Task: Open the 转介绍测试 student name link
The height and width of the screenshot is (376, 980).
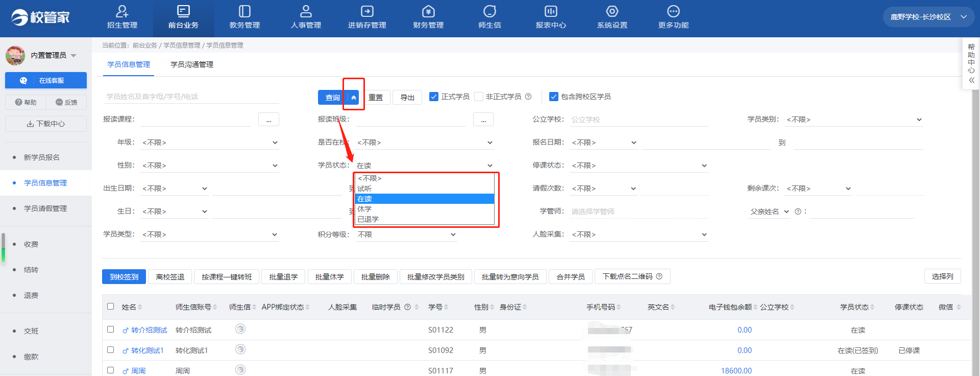Action: (x=149, y=330)
